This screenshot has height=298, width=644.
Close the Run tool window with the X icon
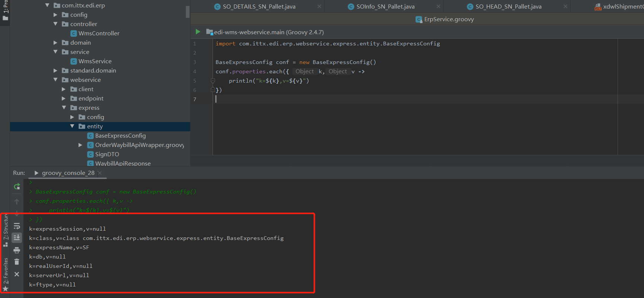click(x=17, y=274)
